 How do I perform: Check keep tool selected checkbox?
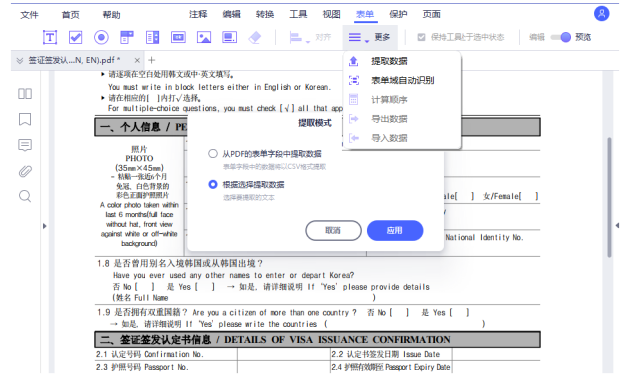421,37
